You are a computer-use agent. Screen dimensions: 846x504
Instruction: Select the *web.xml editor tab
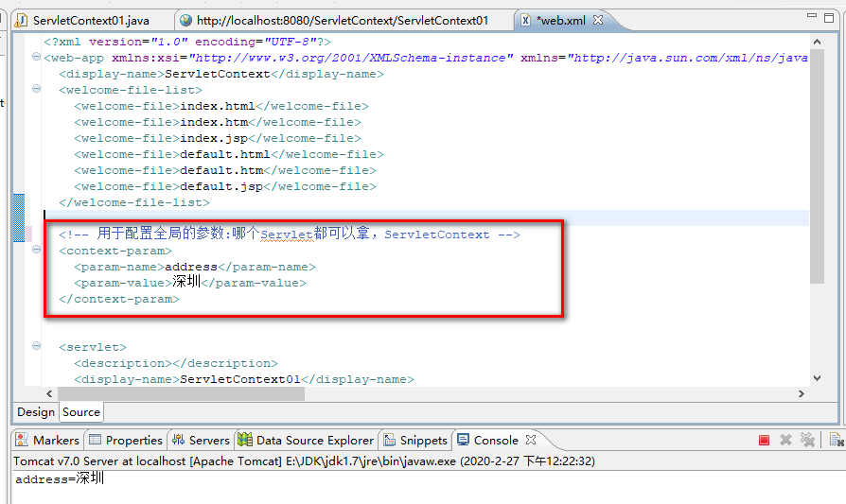click(x=560, y=21)
